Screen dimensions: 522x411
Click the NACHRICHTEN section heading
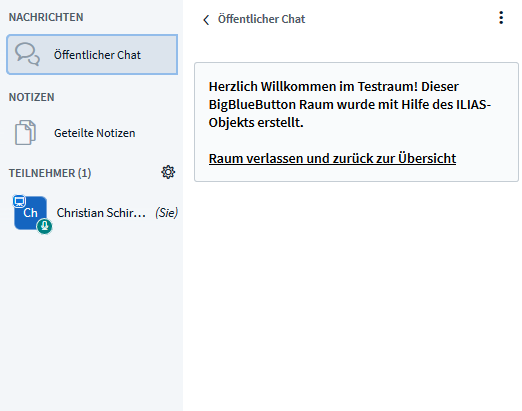click(x=46, y=17)
